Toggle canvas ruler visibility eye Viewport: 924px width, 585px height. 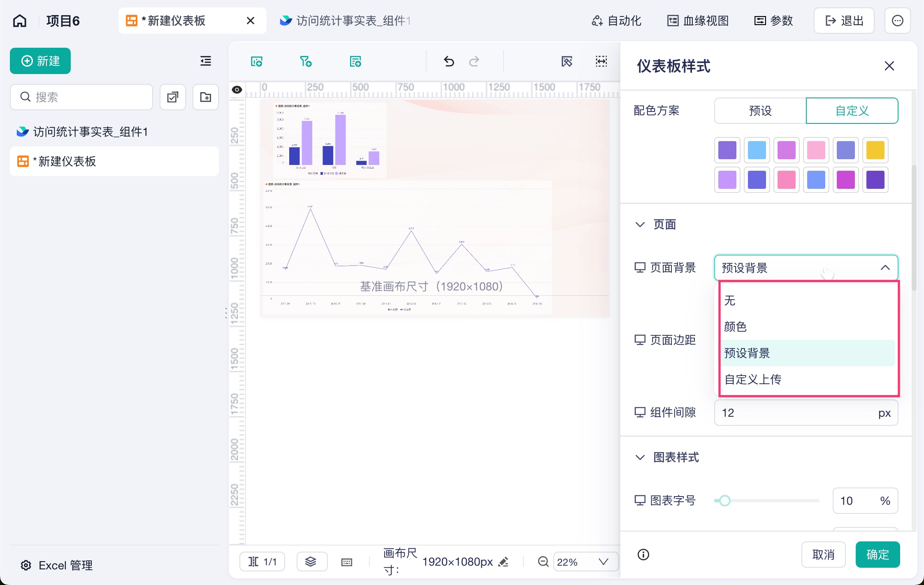point(237,90)
